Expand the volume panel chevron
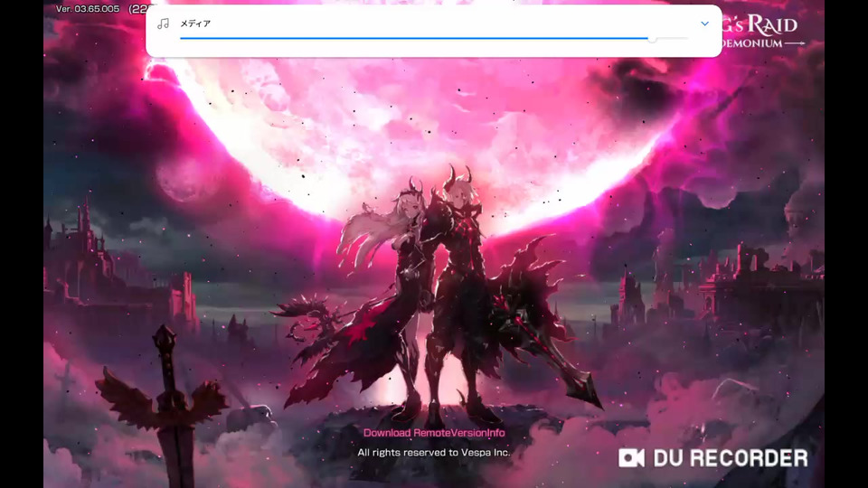868x488 pixels. 704,23
